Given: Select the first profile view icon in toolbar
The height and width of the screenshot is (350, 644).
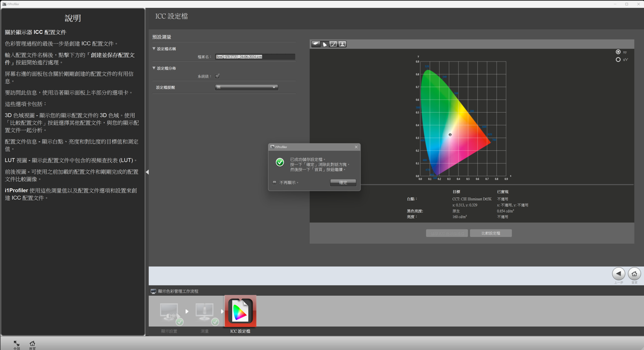Looking at the screenshot, I should (316, 44).
